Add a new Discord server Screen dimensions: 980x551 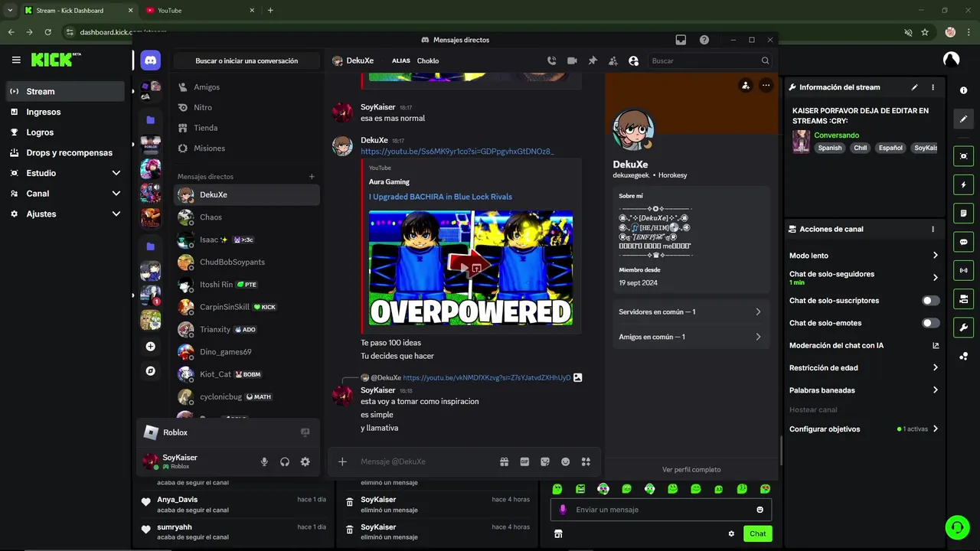[150, 347]
